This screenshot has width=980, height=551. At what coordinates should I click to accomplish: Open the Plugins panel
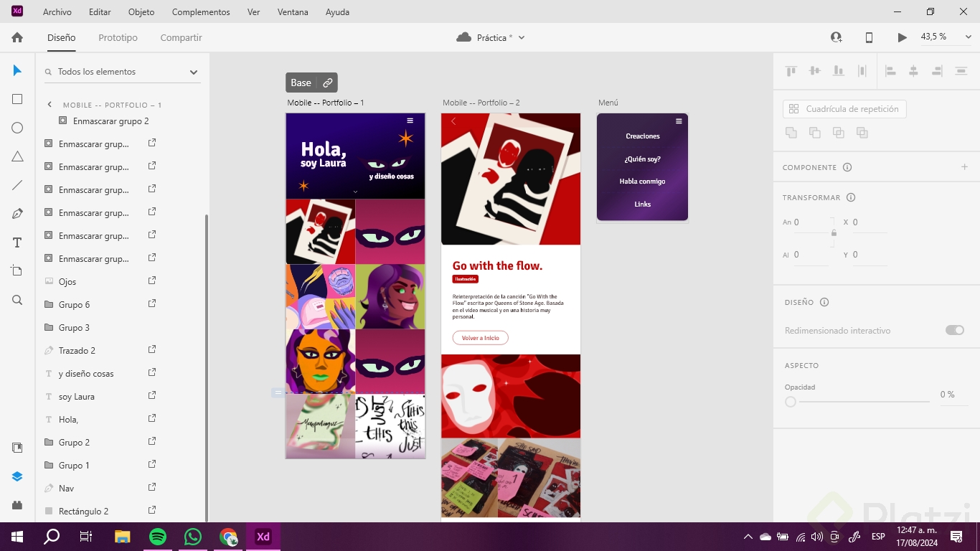tap(17, 505)
